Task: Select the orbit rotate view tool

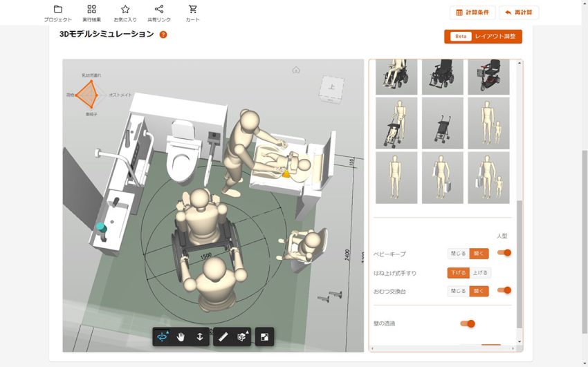Action: tap(163, 337)
